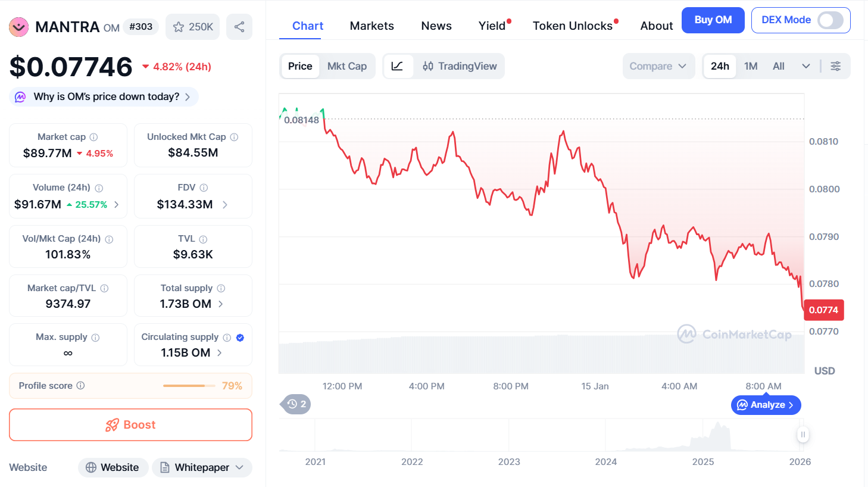Enable DEX Mode toggle
The height and width of the screenshot is (487, 868).
828,20
